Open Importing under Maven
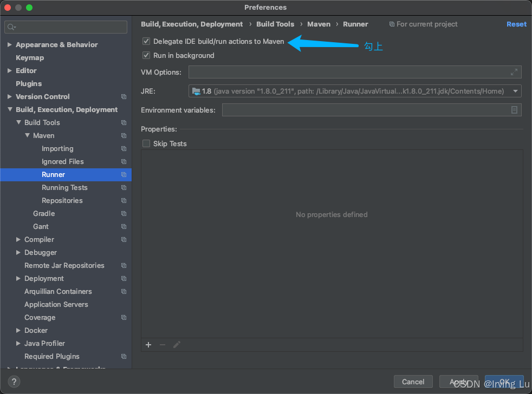 click(57, 148)
